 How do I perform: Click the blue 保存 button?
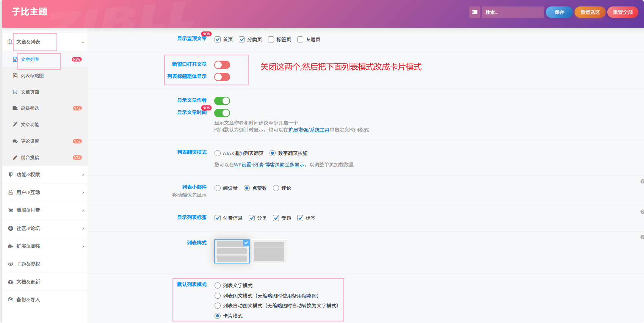click(559, 12)
